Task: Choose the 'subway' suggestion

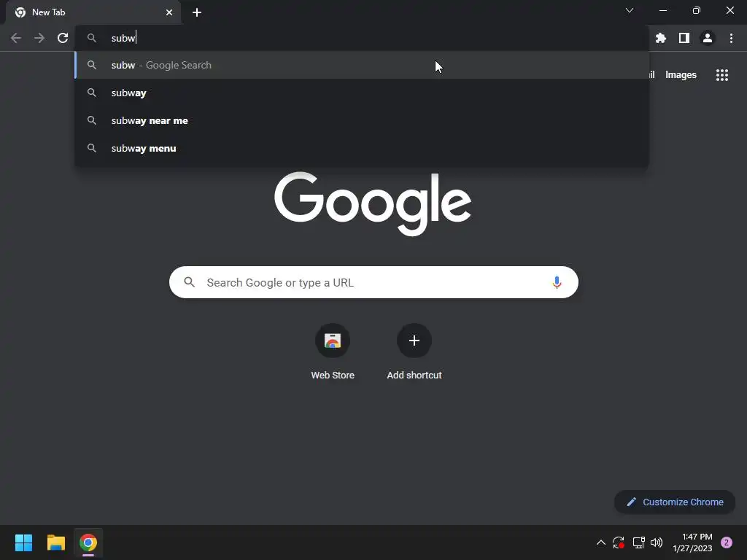Action: tap(362, 93)
